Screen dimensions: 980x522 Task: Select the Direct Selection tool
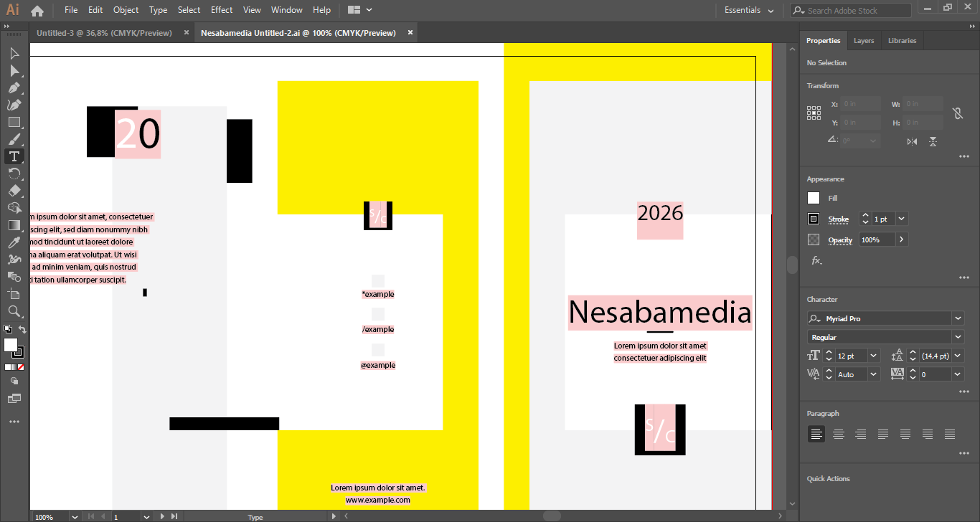tap(14, 70)
